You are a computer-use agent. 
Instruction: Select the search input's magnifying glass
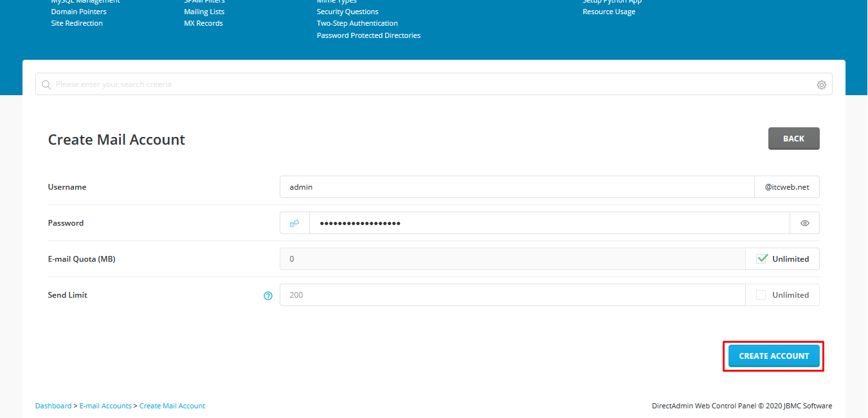46,84
